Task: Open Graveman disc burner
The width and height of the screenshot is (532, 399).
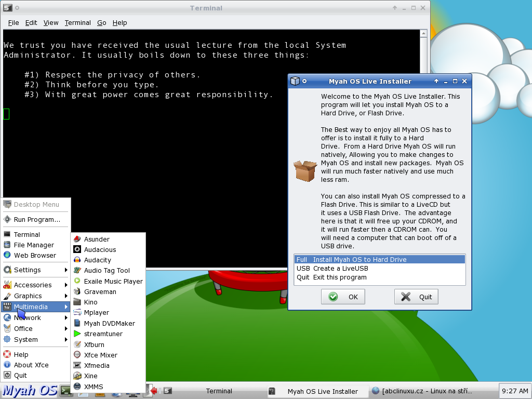Action: pyautogui.click(x=108, y=292)
